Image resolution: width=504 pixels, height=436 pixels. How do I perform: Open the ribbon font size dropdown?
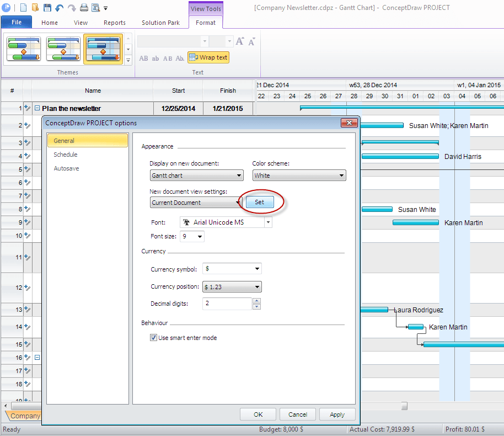pyautogui.click(x=229, y=41)
